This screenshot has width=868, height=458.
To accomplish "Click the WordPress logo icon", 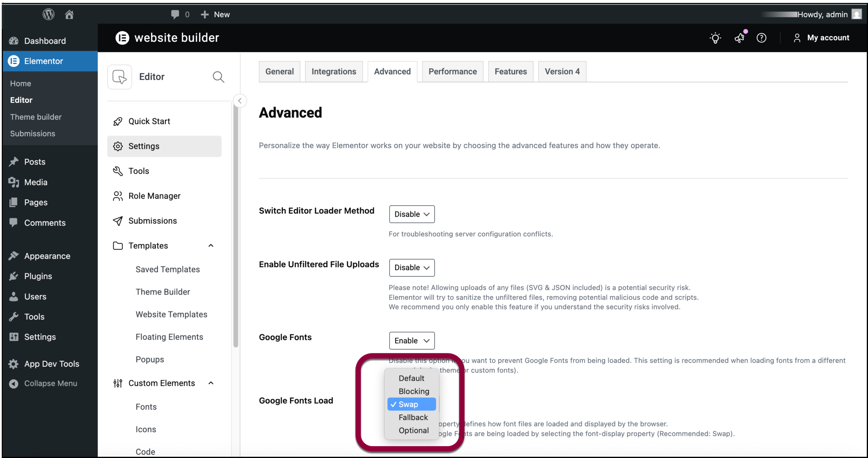I will [x=48, y=14].
